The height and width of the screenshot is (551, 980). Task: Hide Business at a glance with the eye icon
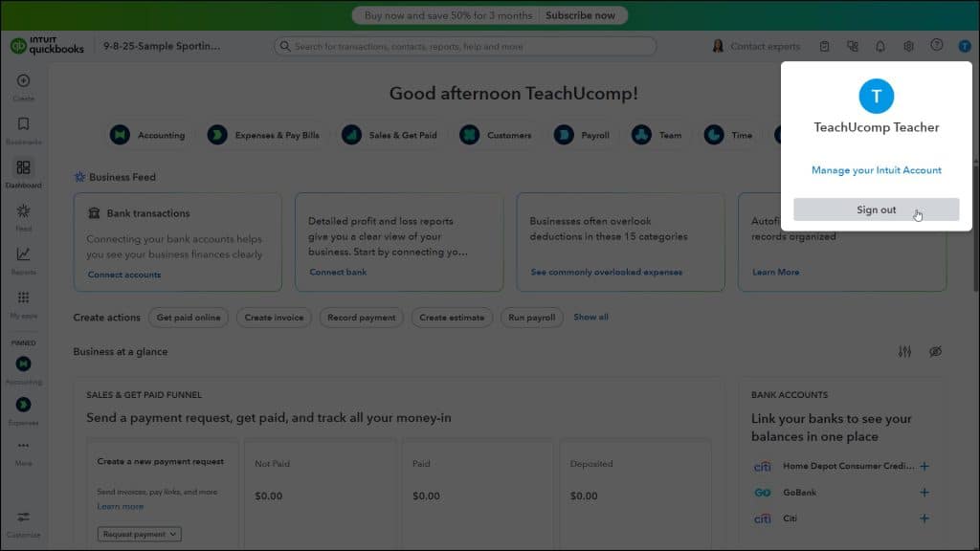click(935, 351)
